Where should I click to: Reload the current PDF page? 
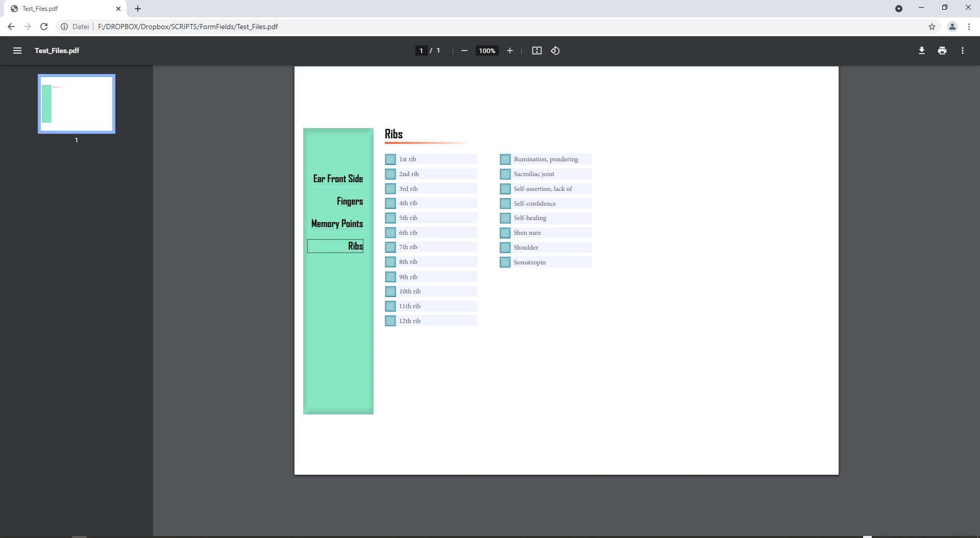click(44, 27)
